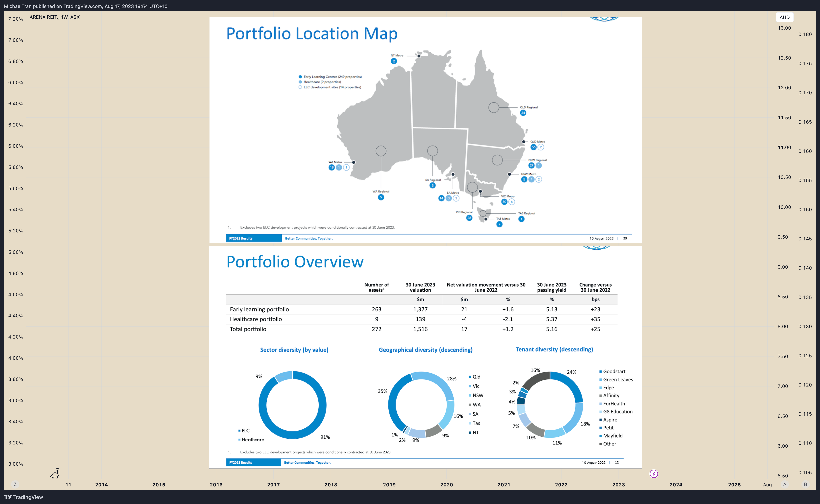820x504 pixels.
Task: Click the 5.37 passing yield cell
Action: [552, 319]
